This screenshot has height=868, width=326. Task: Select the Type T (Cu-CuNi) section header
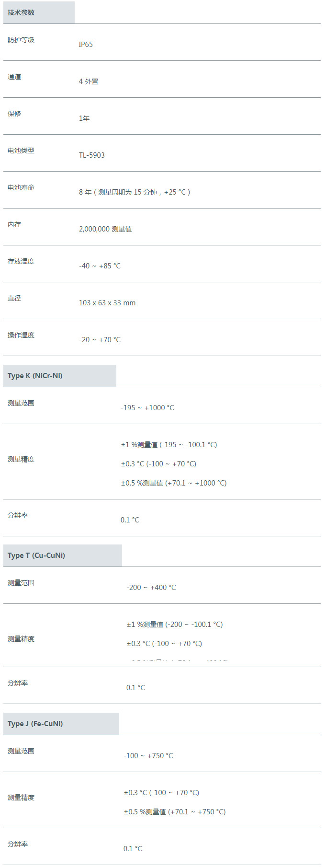point(63,556)
